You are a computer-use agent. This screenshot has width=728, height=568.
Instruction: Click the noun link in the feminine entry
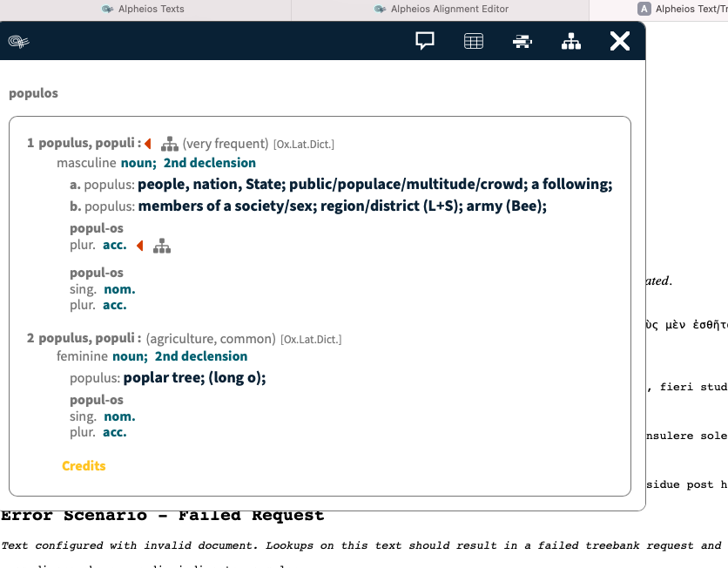tap(129, 356)
